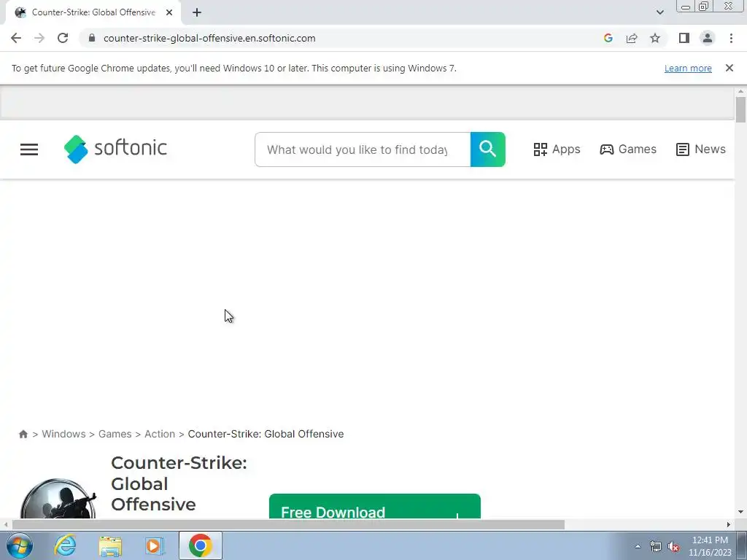This screenshot has width=747, height=560.
Task: Open the Games section
Action: [628, 149]
